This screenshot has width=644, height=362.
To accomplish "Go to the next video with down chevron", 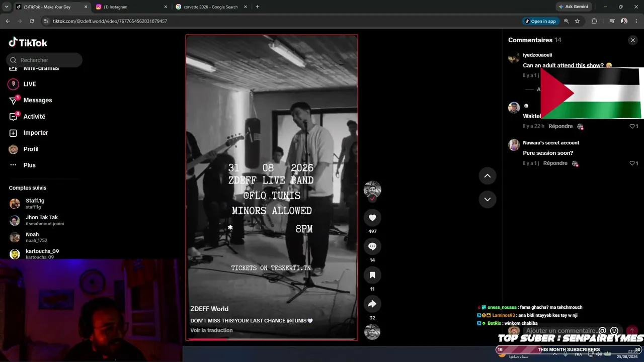I will (487, 200).
